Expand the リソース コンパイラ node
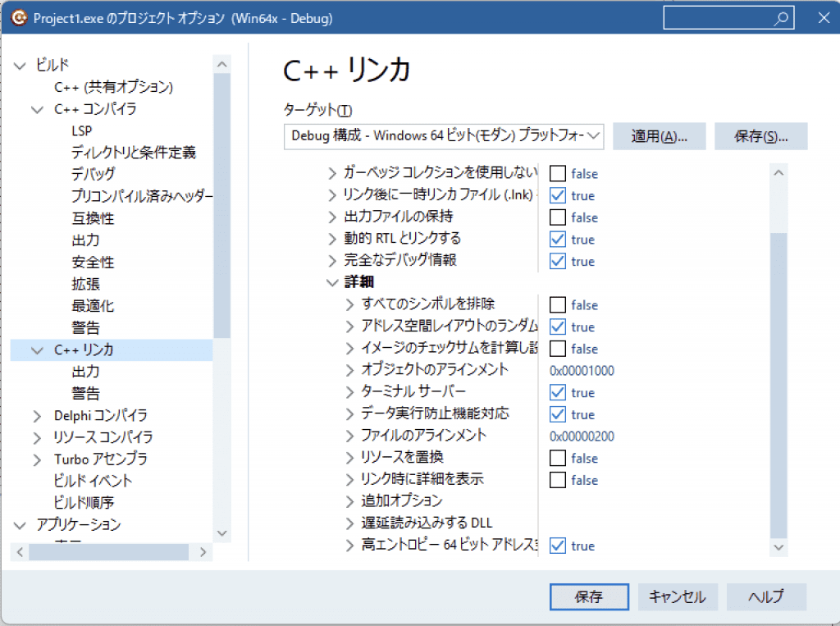Image resolution: width=840 pixels, height=626 pixels. [x=37, y=438]
